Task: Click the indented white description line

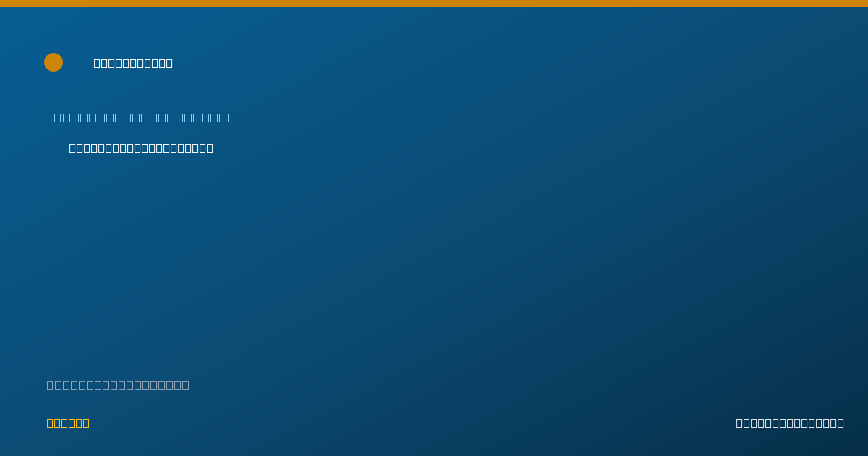Action: click(141, 148)
